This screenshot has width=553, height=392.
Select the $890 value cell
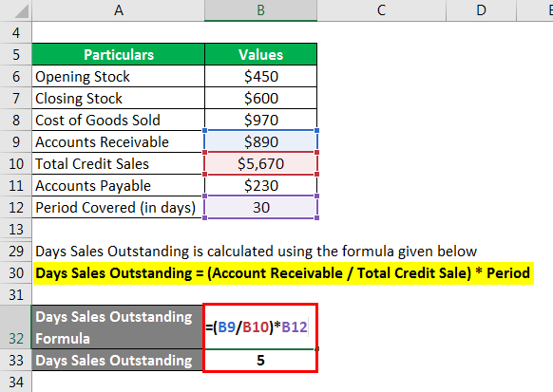point(260,142)
